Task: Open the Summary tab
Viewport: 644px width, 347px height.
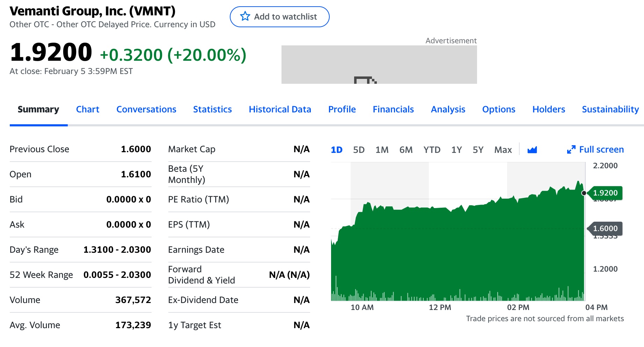Action: pos(38,109)
